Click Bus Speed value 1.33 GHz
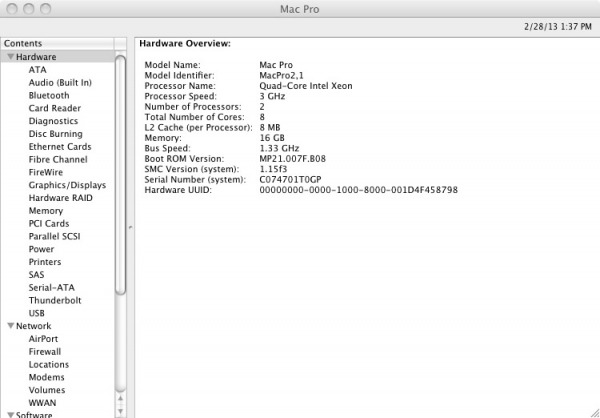 [279, 149]
